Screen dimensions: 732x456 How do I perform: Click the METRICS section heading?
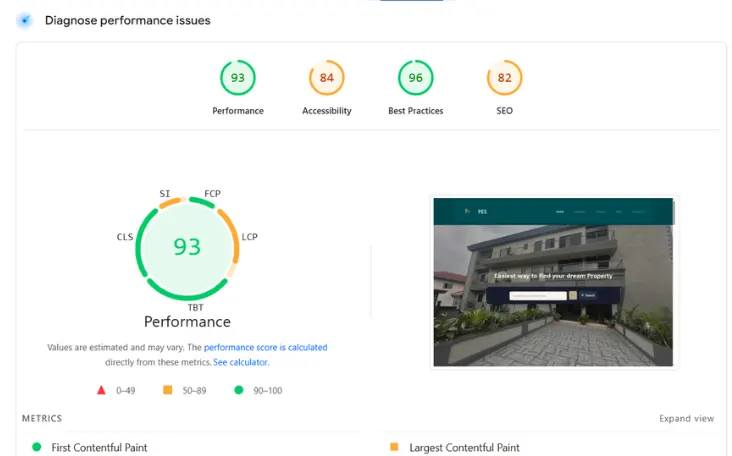coord(42,418)
